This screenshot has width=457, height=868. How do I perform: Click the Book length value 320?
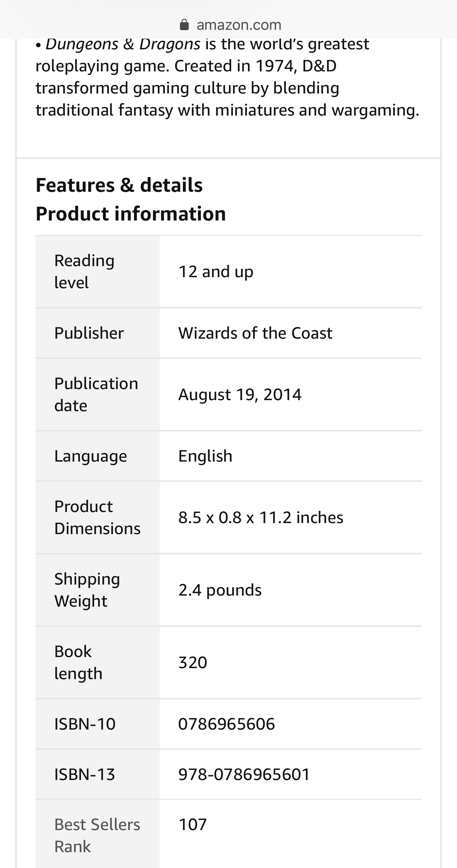[x=193, y=663]
